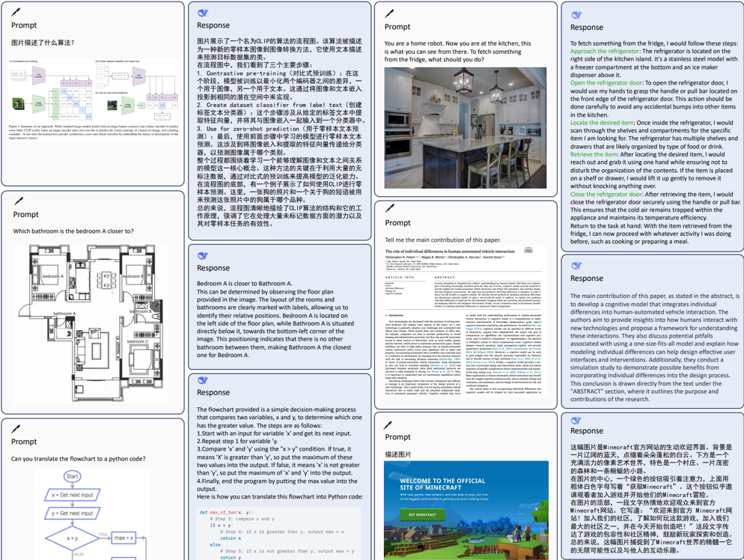This screenshot has height=560, width=744.
Task: Click the GET MINECRAFT button in the image
Action: pos(422,514)
